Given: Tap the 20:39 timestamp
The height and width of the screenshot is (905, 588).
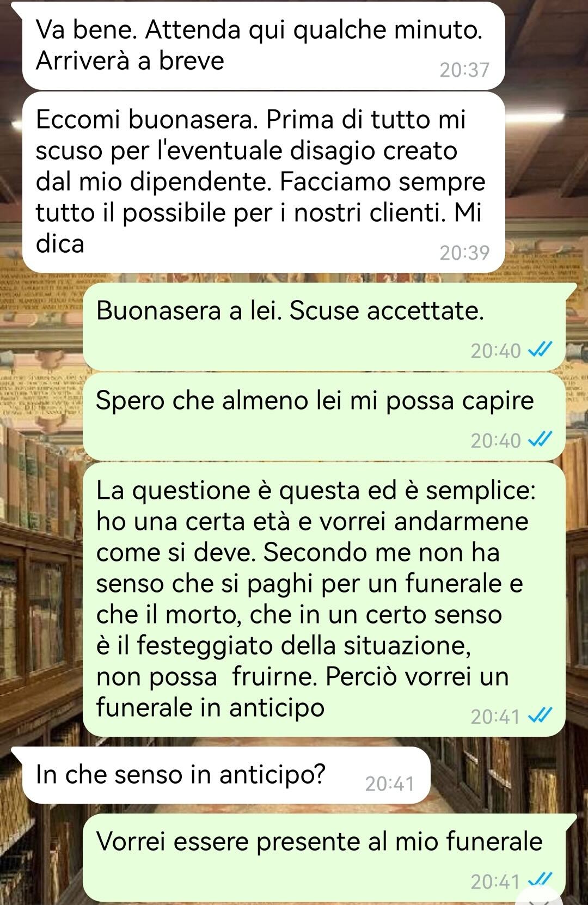Looking at the screenshot, I should 464,253.
